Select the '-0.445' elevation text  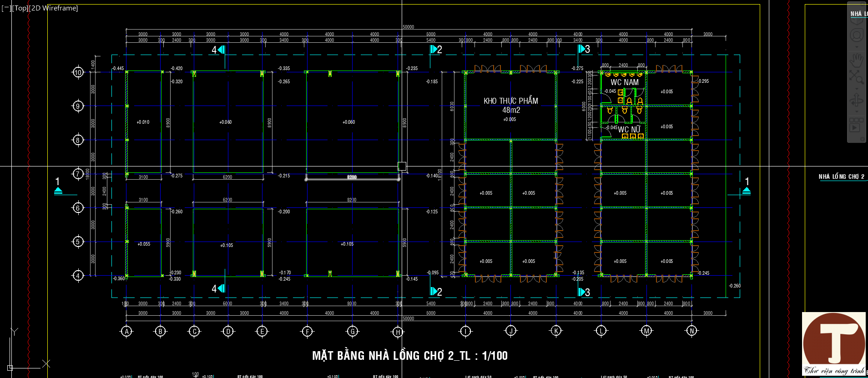pos(118,68)
